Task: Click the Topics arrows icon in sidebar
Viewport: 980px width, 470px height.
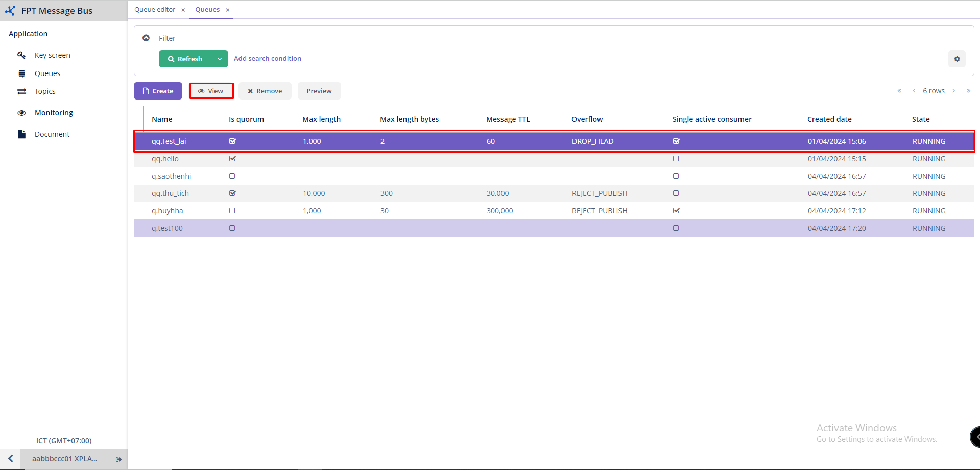Action: pyautogui.click(x=21, y=91)
